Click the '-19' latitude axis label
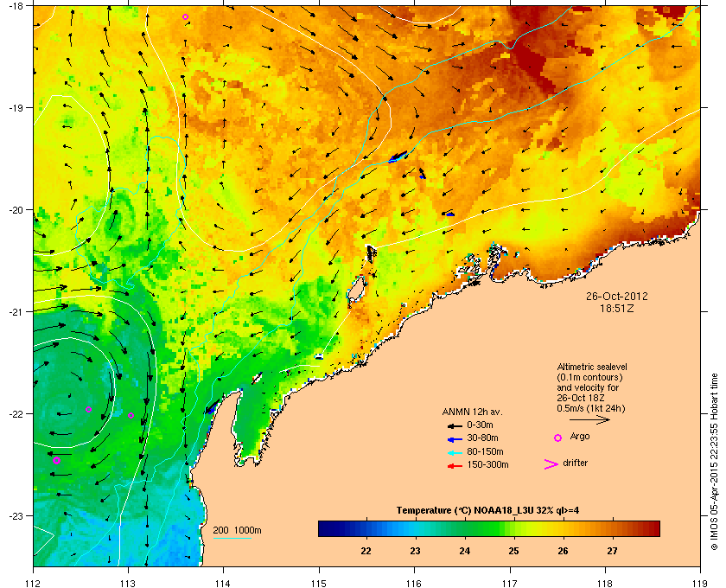Screen dimensions: 726x588 pos(16,107)
